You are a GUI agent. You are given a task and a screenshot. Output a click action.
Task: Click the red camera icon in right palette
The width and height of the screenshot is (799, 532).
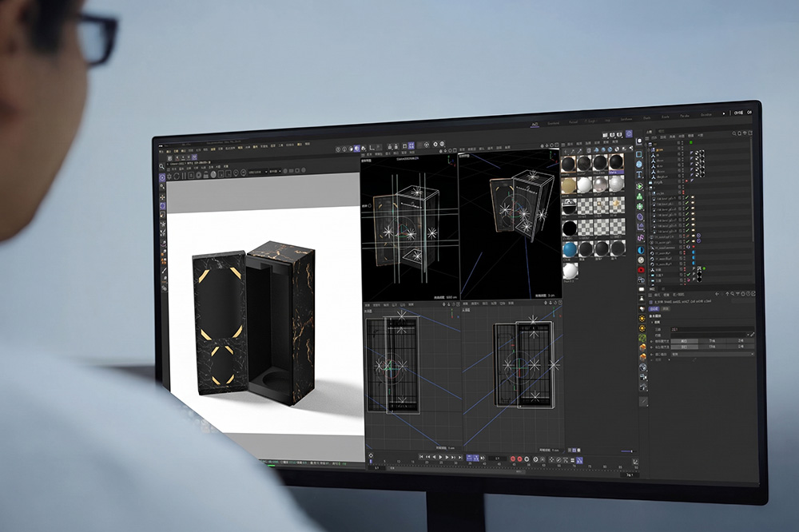point(641,270)
